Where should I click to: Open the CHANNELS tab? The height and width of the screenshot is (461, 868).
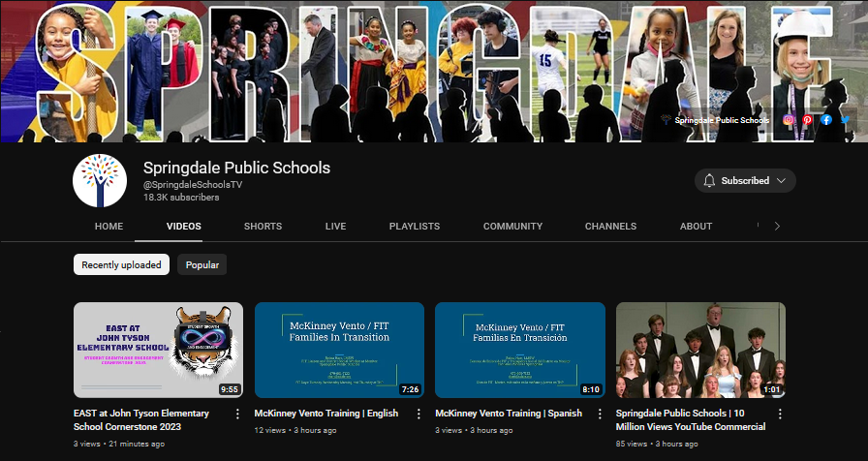pos(610,227)
